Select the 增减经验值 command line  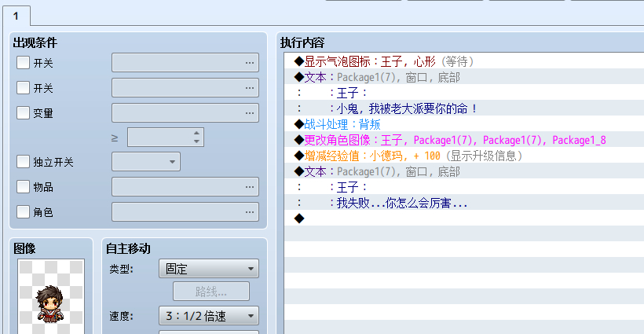tap(464, 156)
